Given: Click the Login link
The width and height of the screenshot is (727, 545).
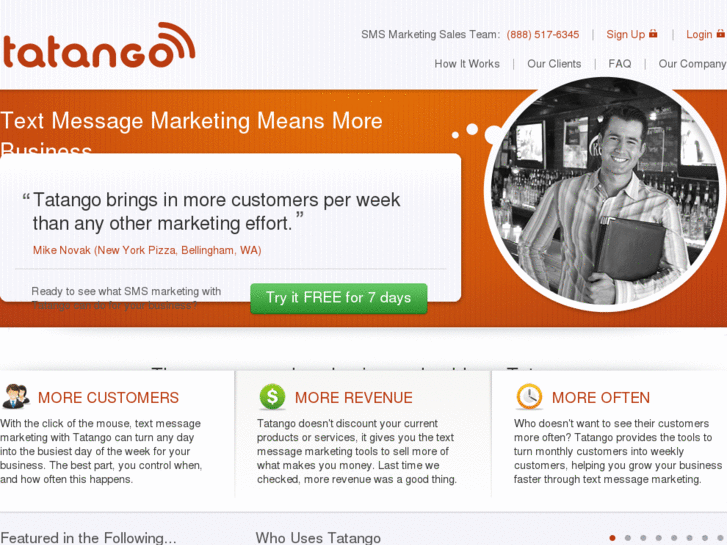Looking at the screenshot, I should pyautogui.click(x=699, y=34).
